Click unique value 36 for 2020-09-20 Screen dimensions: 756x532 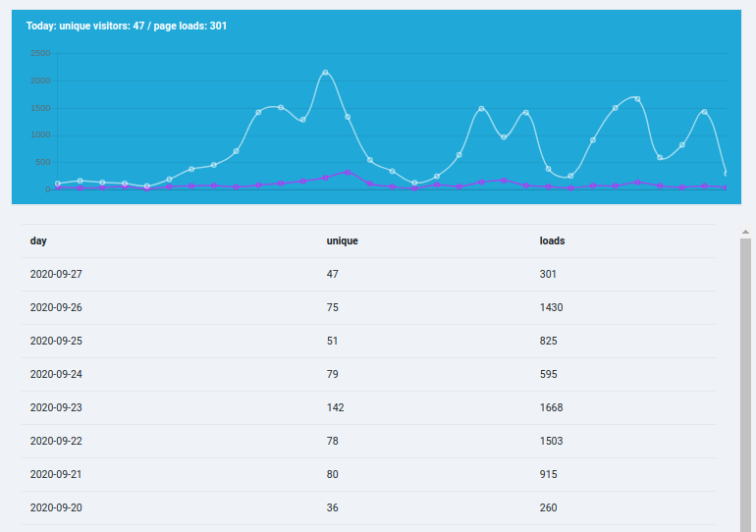332,507
